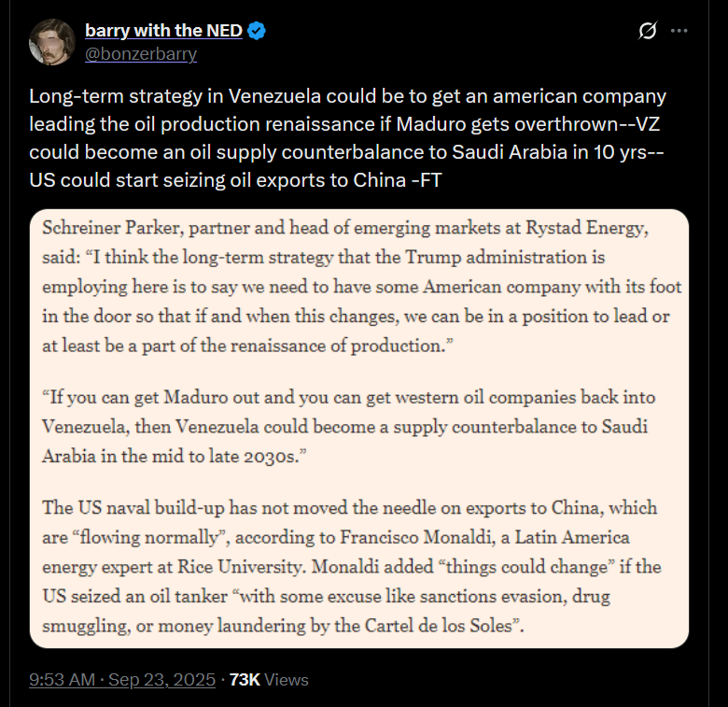The height and width of the screenshot is (707, 728).
Task: Click the 73K Views count
Action: click(x=269, y=679)
